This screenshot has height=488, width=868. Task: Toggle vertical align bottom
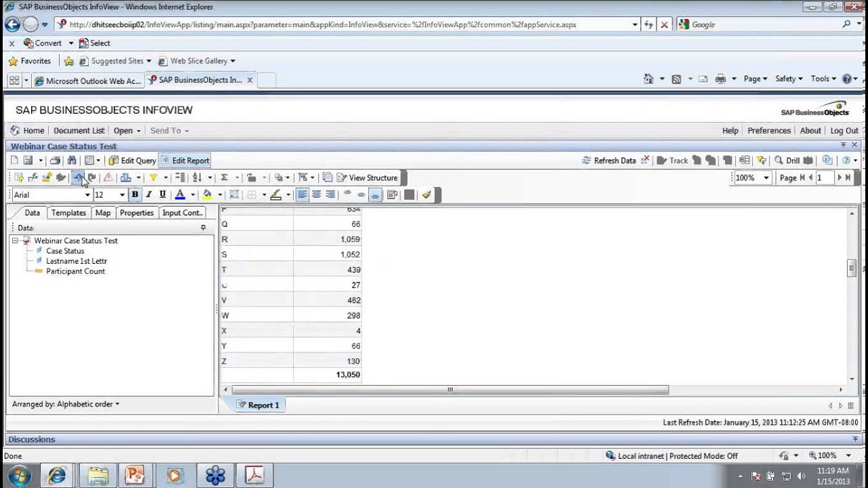click(x=375, y=195)
